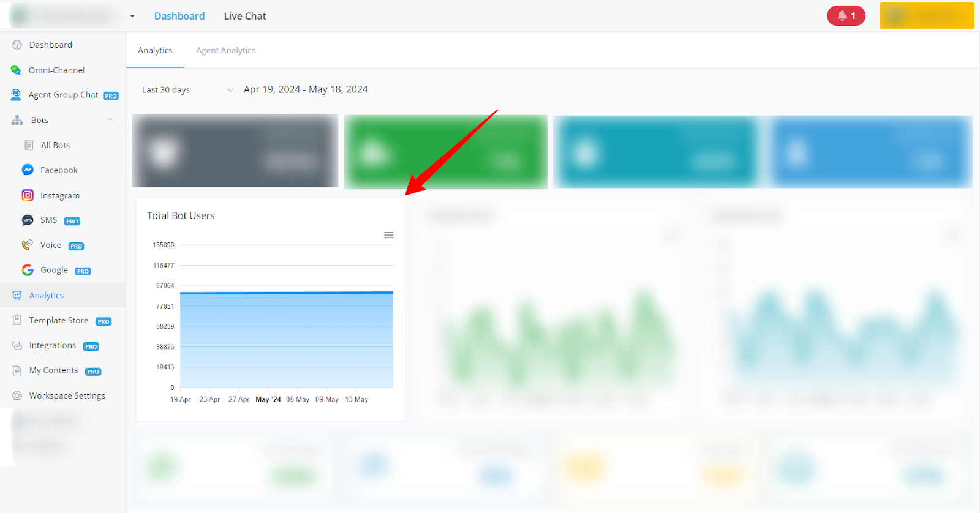Select All Bots in the sidebar
The image size is (980, 513).
pyautogui.click(x=55, y=145)
